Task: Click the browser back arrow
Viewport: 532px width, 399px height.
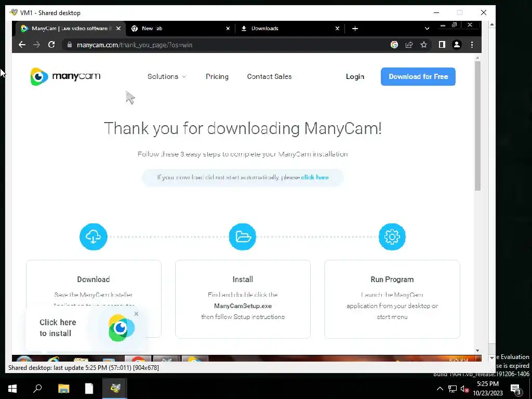Action: pyautogui.click(x=22, y=45)
